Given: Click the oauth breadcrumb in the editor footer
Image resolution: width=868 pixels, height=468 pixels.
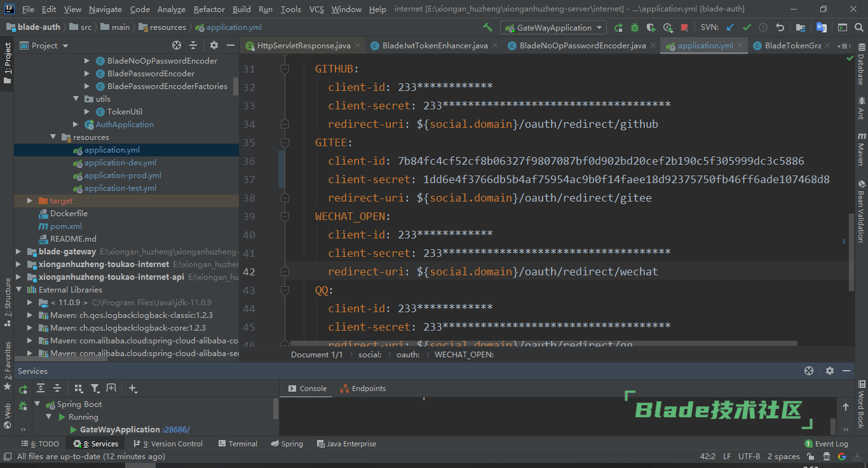Looking at the screenshot, I should 408,354.
